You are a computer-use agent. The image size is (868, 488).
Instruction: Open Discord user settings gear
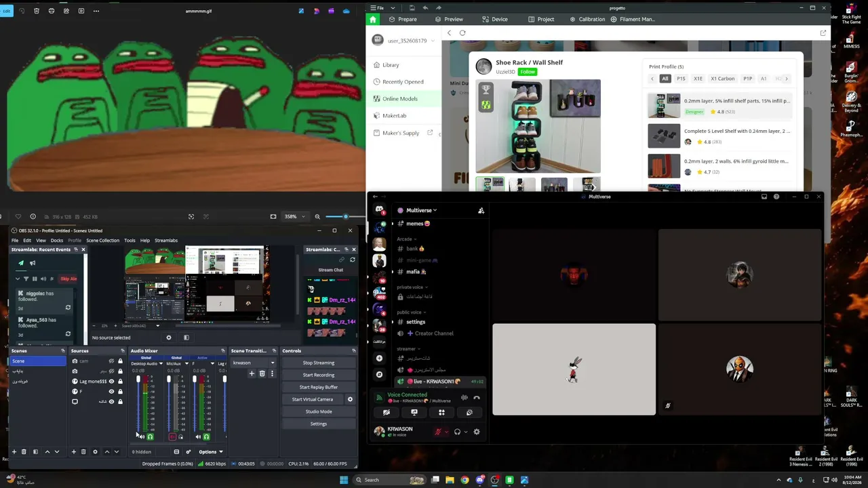click(x=477, y=432)
